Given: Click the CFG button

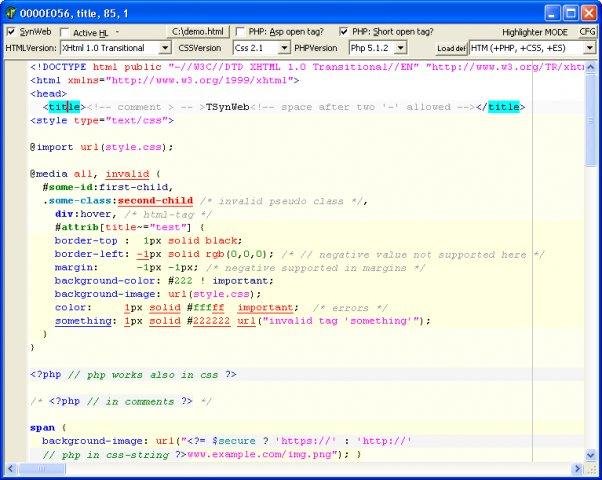Looking at the screenshot, I should 588,31.
